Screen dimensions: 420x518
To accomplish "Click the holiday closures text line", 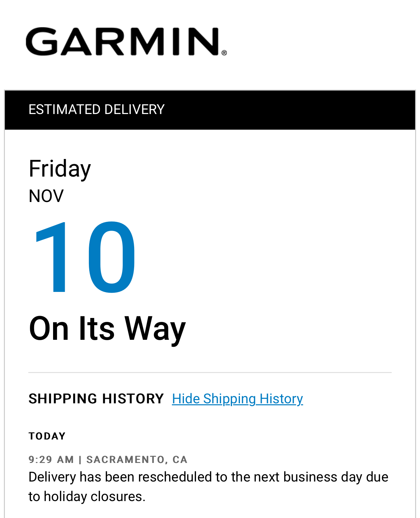I will pos(87,496).
